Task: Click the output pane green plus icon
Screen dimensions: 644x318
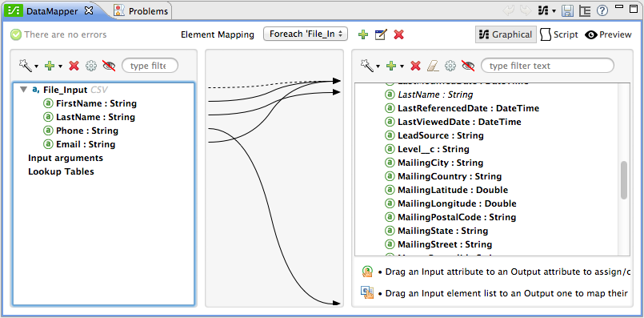Action: click(391, 66)
